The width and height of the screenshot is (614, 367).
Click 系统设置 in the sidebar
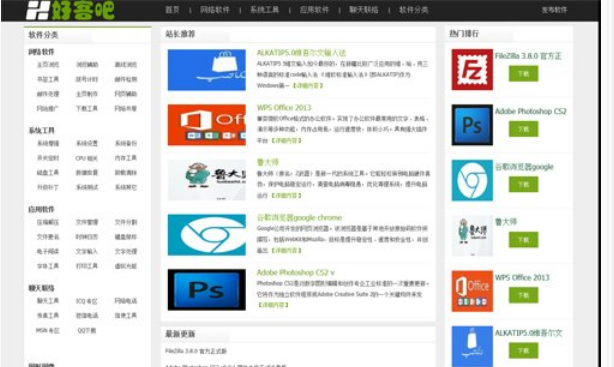87,143
